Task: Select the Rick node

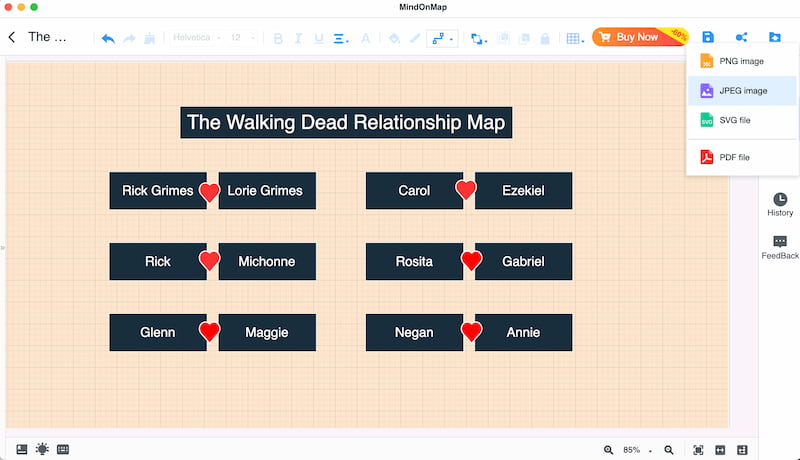Action: (158, 262)
